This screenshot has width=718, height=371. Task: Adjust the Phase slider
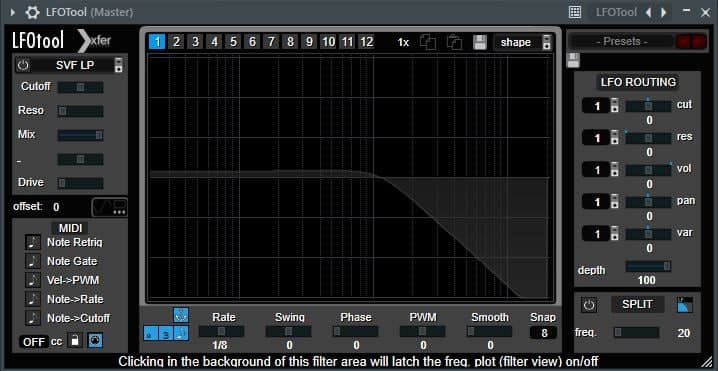click(x=356, y=331)
